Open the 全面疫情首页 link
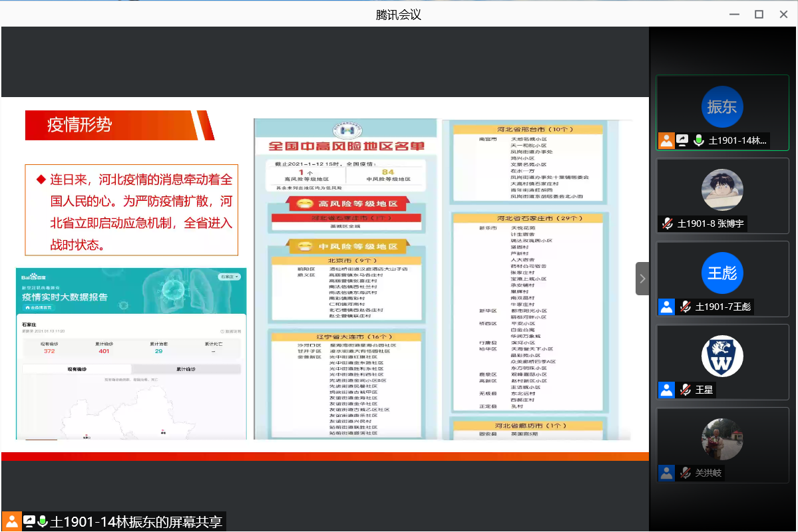Screen dimensions: 798x532 (x=38, y=308)
